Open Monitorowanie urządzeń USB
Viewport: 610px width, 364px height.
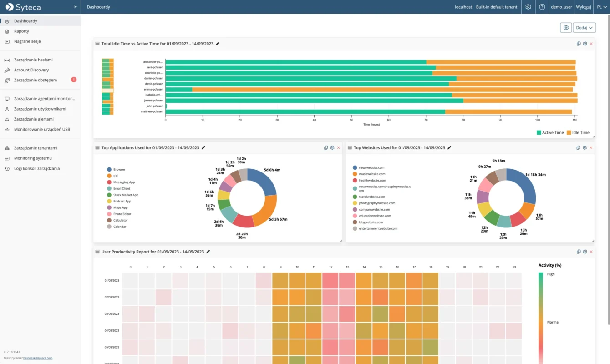tap(36, 129)
